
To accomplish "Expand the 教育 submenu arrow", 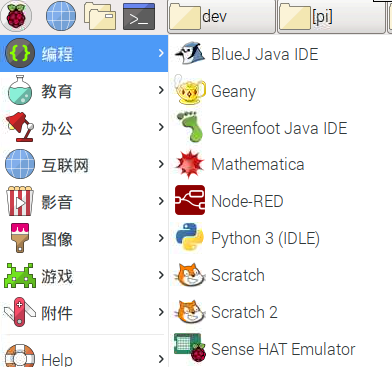I will click(x=161, y=90).
